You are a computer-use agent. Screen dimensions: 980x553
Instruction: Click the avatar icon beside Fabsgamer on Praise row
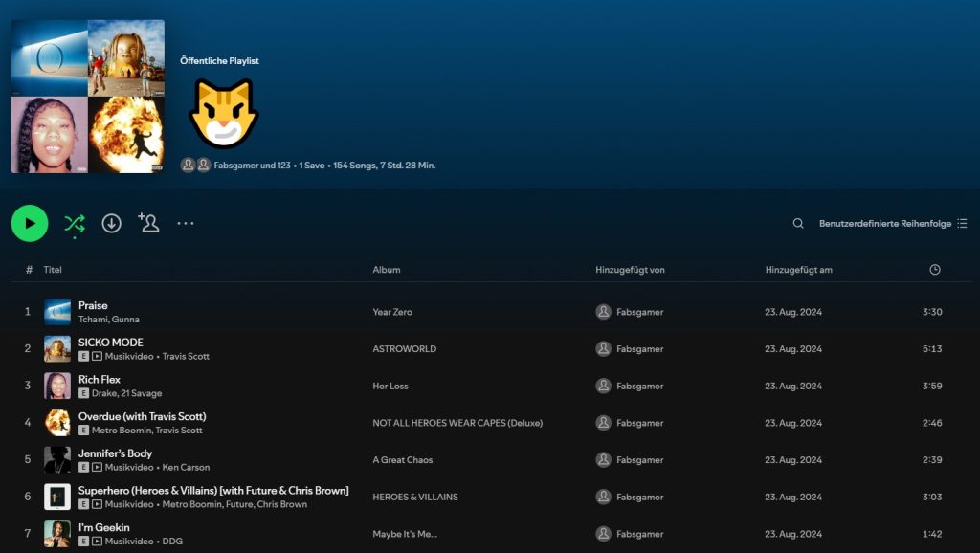coord(603,312)
